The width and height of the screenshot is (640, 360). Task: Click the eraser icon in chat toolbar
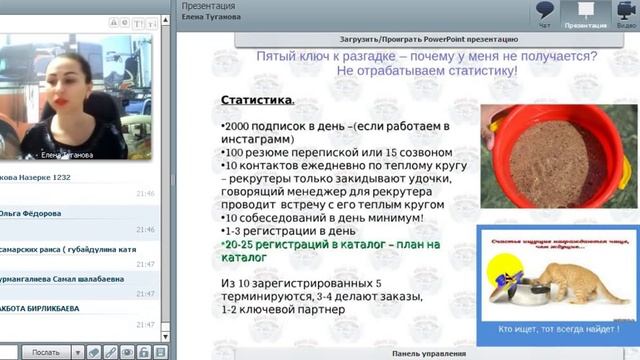pyautogui.click(x=94, y=352)
